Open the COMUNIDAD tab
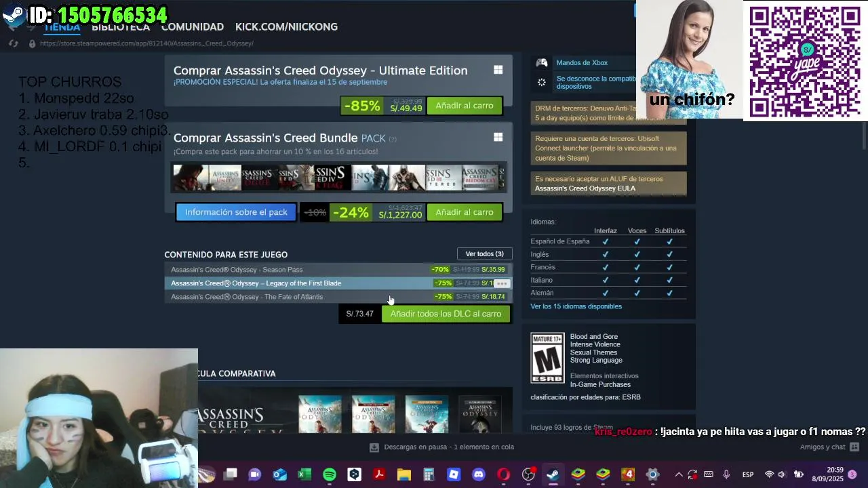This screenshot has height=488, width=868. [193, 26]
